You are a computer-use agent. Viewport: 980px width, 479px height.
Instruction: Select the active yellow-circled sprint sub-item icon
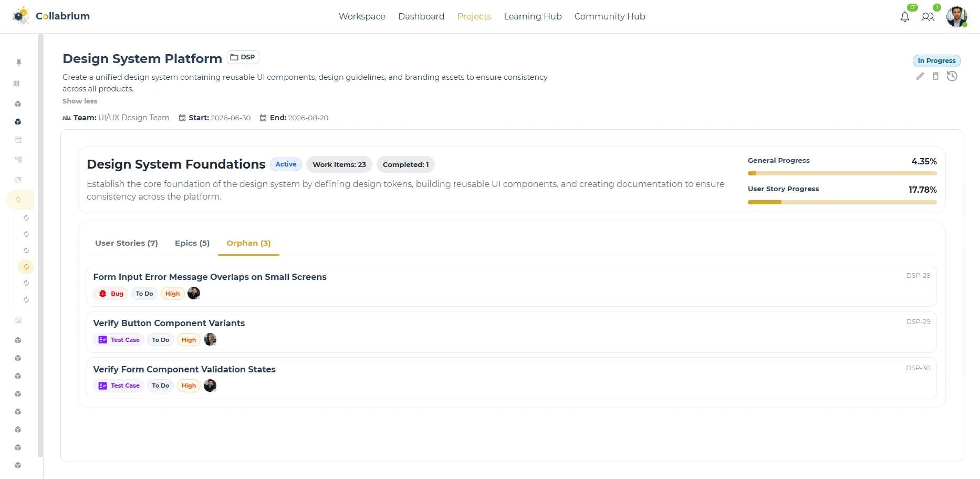[26, 267]
